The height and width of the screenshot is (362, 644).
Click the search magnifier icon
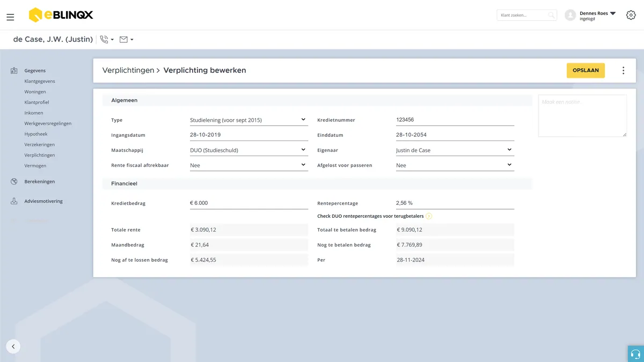551,16
